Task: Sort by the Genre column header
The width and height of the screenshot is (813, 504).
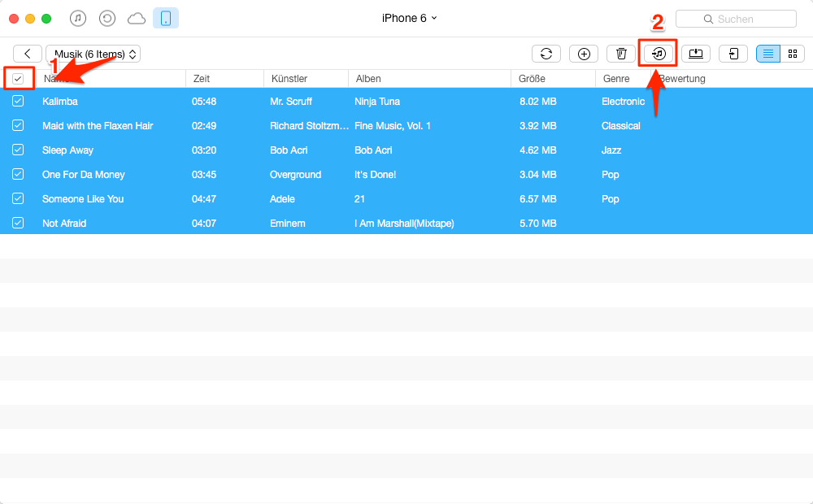Action: [623, 79]
